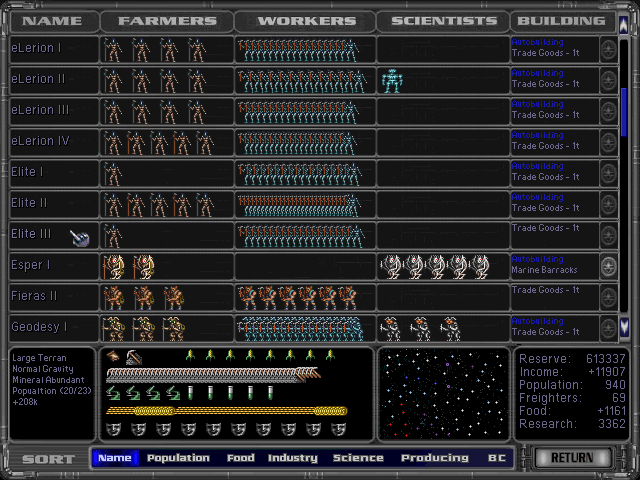Image resolution: width=640 pixels, height=480 pixels.
Task: Click the round button on eLerion II row
Action: [608, 81]
